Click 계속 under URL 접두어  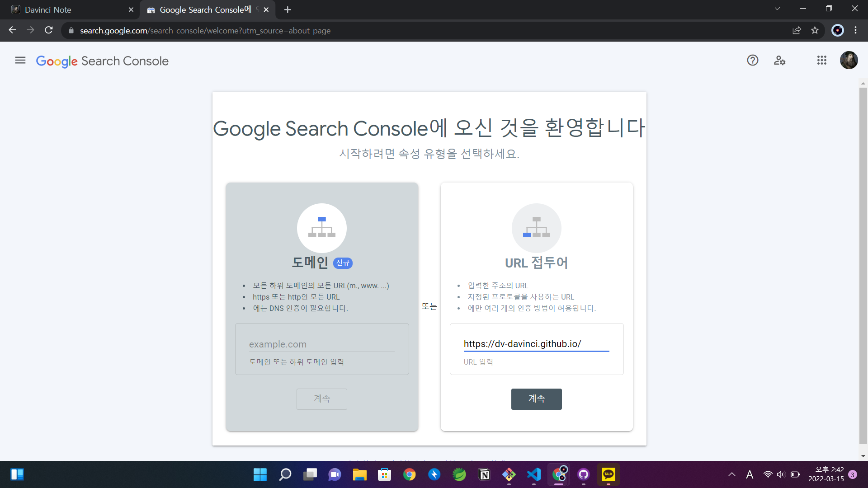click(x=536, y=399)
